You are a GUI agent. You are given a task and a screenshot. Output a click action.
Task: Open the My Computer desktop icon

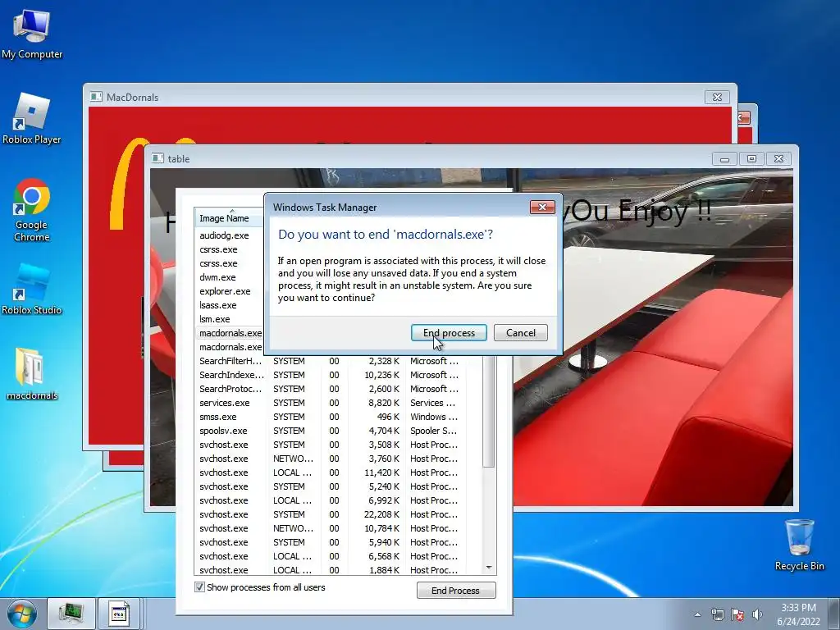[32, 34]
